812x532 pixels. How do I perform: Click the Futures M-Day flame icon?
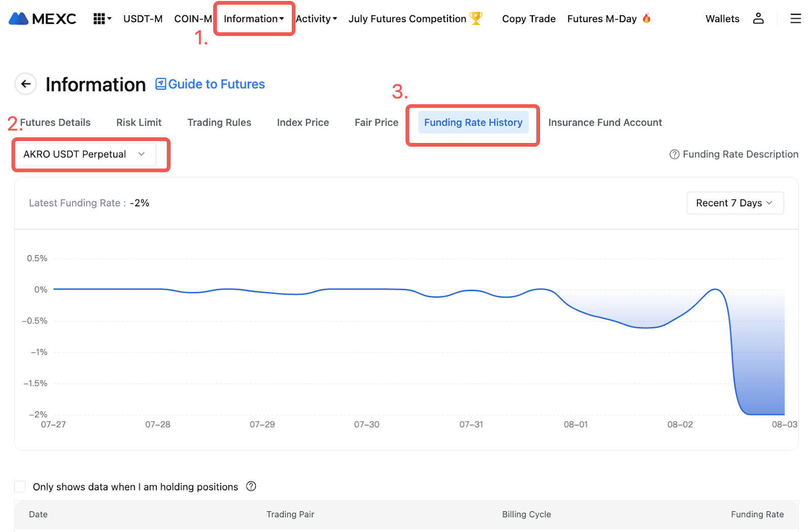[647, 18]
